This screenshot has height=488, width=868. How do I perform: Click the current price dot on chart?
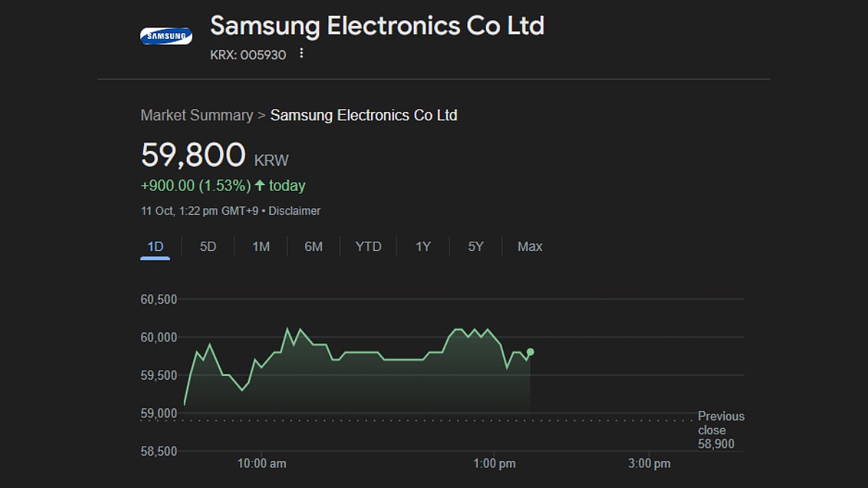tap(530, 352)
